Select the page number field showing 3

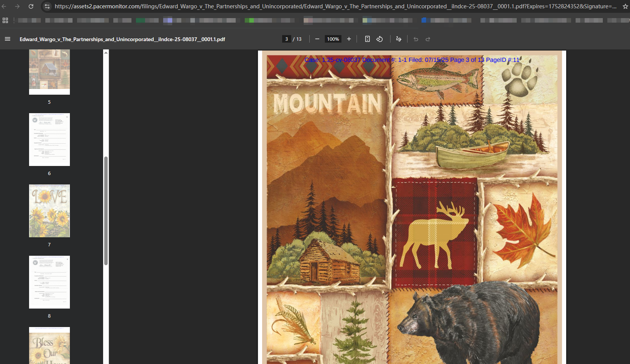click(287, 39)
